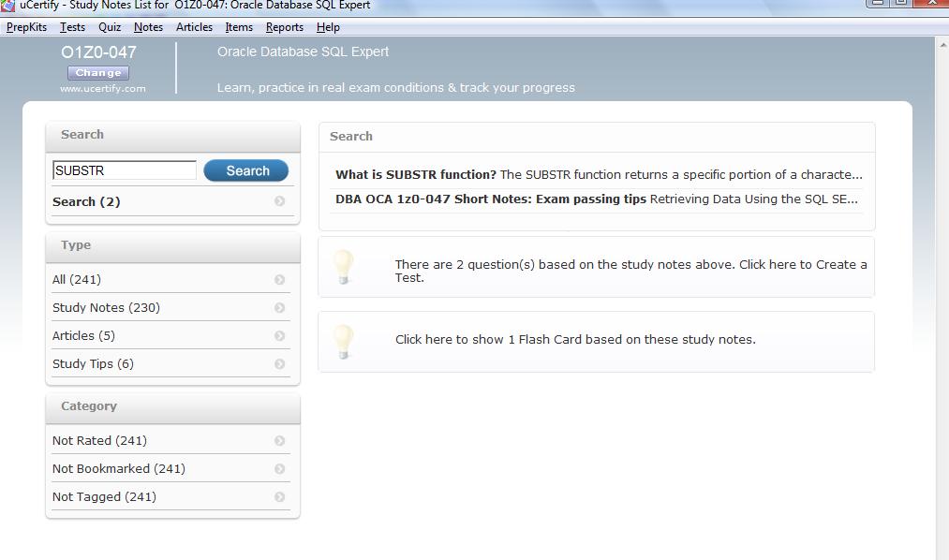Click the show 1 Flash Card message

click(x=575, y=339)
